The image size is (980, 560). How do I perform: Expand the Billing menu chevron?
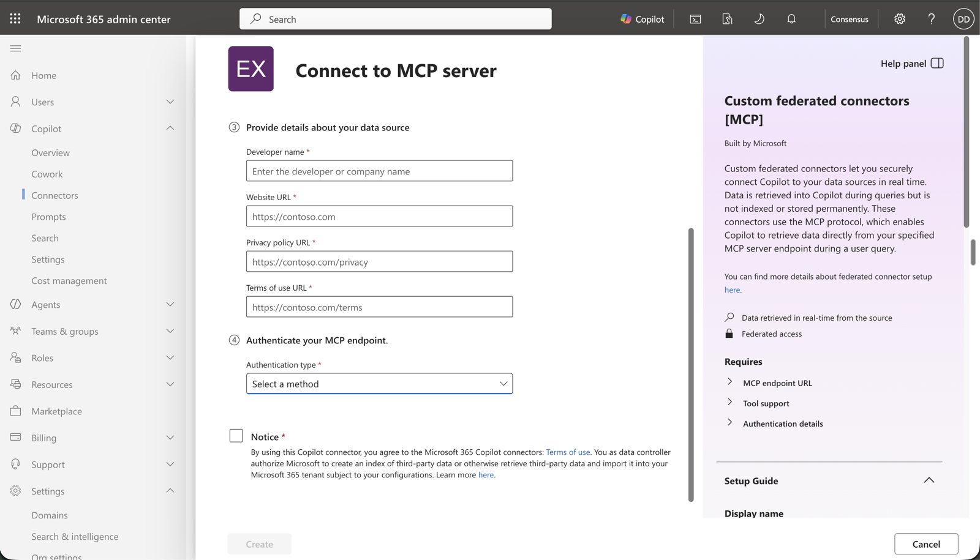pyautogui.click(x=170, y=438)
